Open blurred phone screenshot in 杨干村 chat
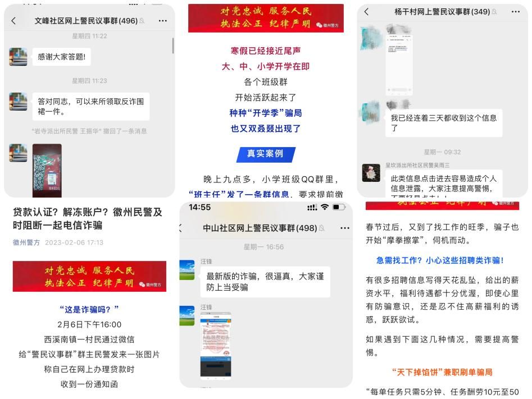Viewport: 532px width, 399px height. point(399,61)
